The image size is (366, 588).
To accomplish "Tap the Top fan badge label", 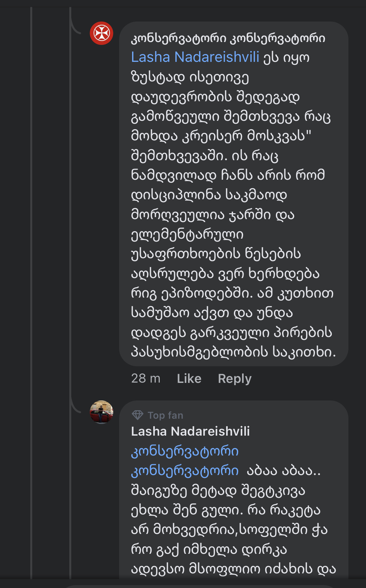I will [x=165, y=415].
